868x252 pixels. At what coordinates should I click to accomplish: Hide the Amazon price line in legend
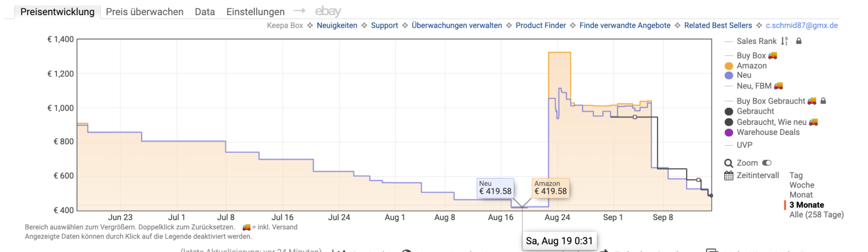click(x=751, y=66)
